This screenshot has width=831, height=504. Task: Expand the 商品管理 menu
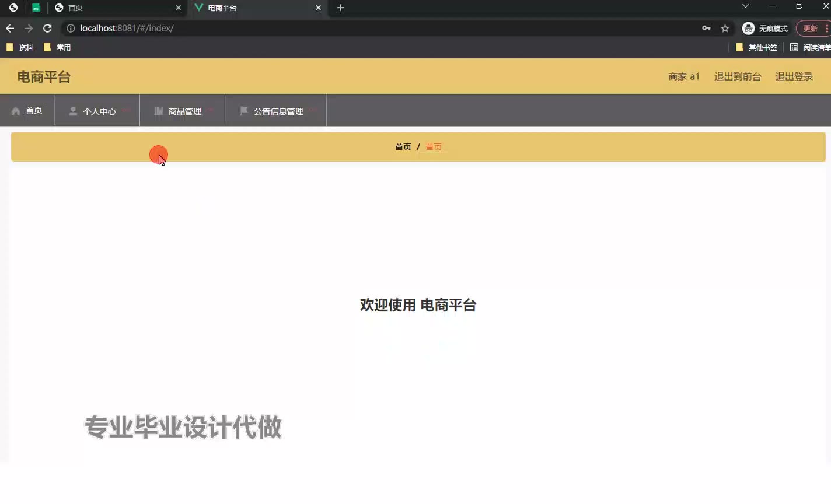[182, 111]
